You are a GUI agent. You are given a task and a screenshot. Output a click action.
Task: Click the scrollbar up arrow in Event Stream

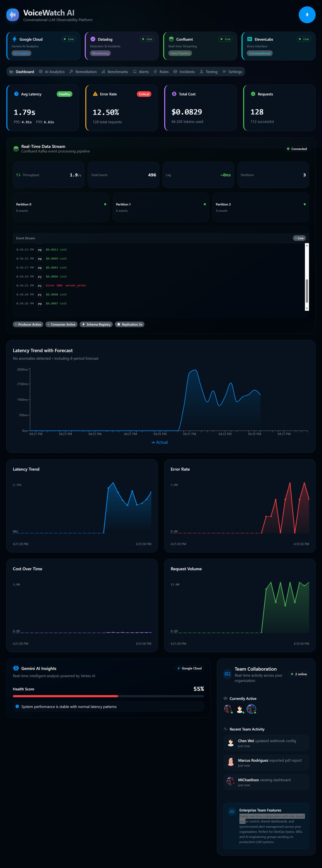(307, 245)
